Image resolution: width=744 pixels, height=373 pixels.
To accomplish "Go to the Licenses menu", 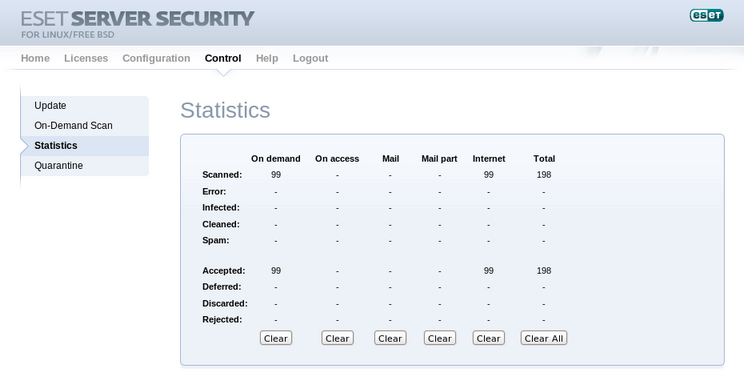I will click(86, 58).
